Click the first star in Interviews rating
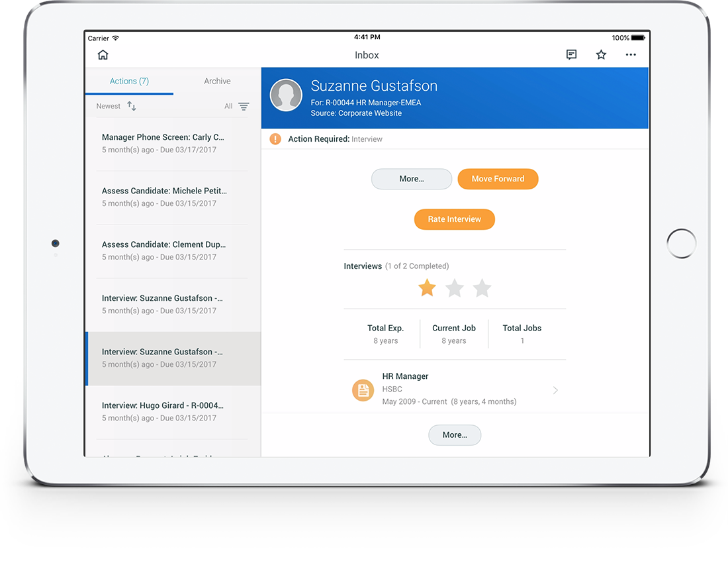Screen dimensions: 728x563 point(427,287)
